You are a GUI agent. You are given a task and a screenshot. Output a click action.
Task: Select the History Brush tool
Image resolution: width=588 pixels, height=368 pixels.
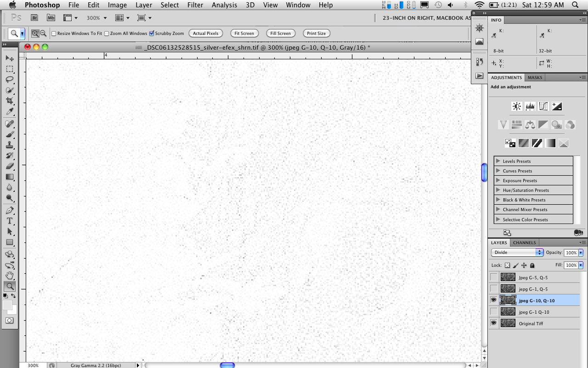click(10, 155)
